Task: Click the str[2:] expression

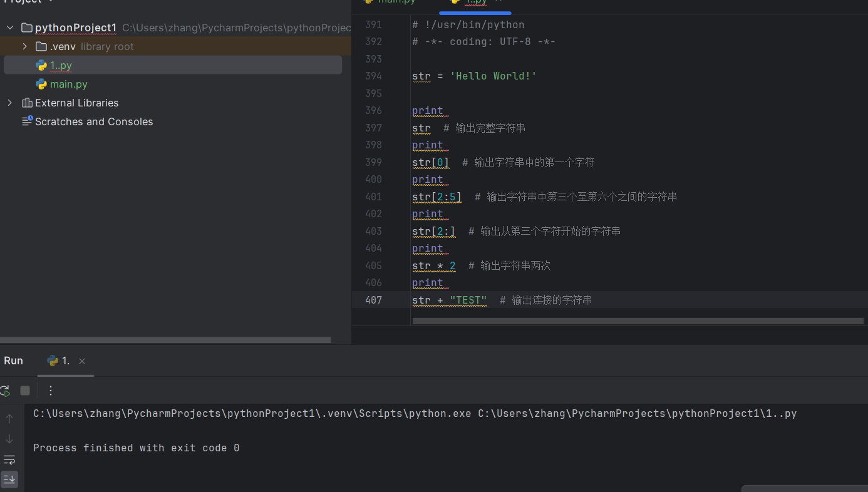Action: [x=434, y=231]
